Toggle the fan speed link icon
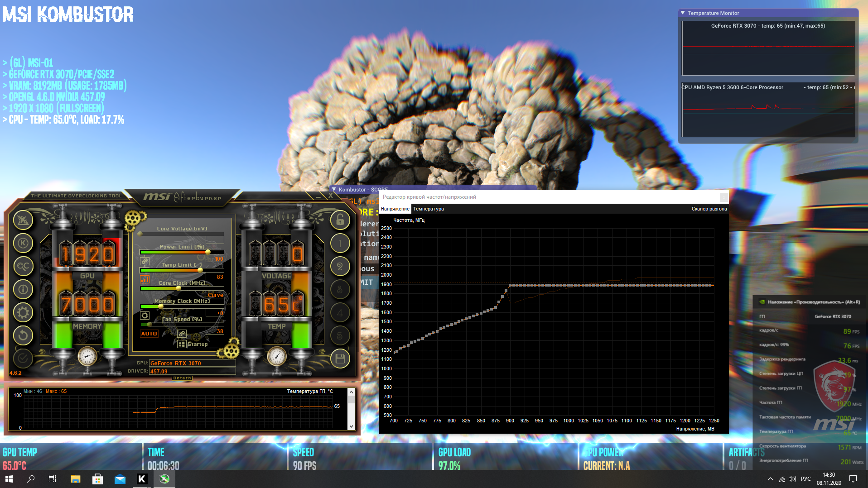The height and width of the screenshot is (488, 868). (182, 334)
